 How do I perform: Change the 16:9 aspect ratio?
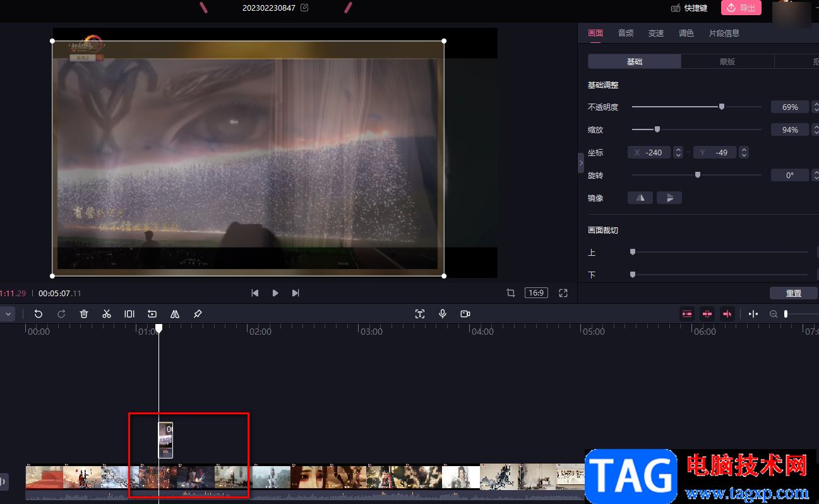(536, 293)
